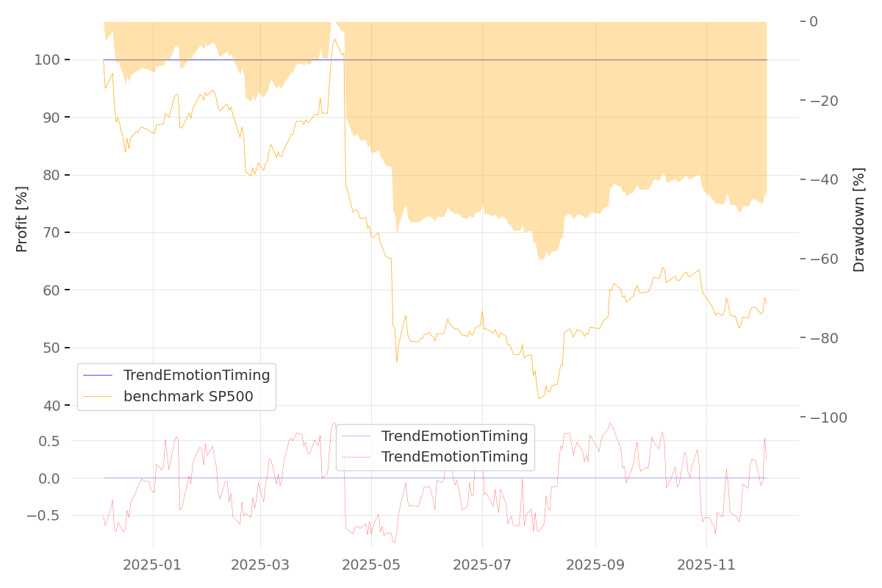Screen dimensions: 882x588
Task: Click the red line sample in the lower legend
Action: 356,457
